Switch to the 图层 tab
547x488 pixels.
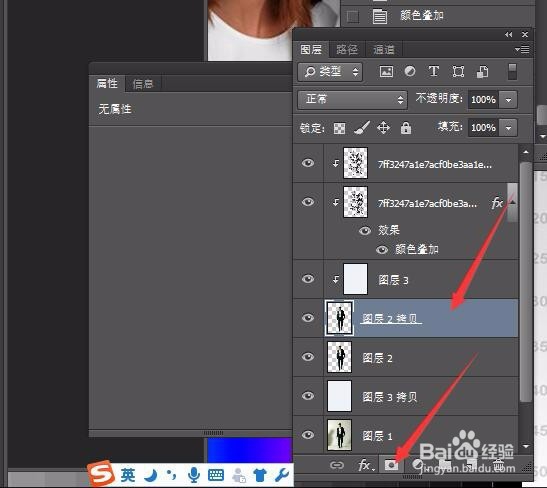(x=311, y=50)
